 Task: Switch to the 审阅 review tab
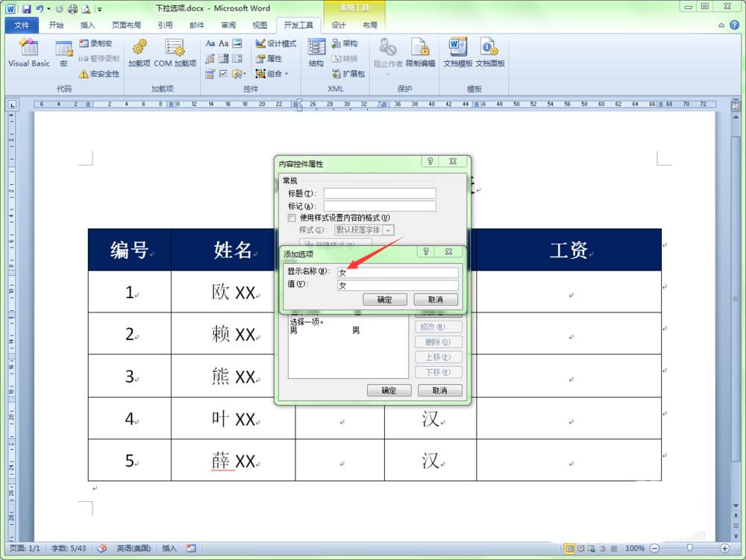click(x=228, y=25)
